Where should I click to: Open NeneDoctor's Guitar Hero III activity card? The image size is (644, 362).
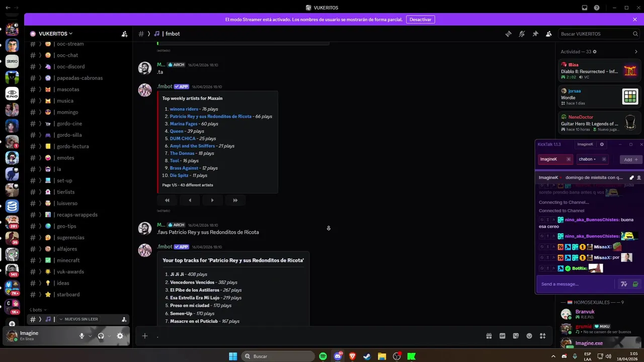pos(600,123)
